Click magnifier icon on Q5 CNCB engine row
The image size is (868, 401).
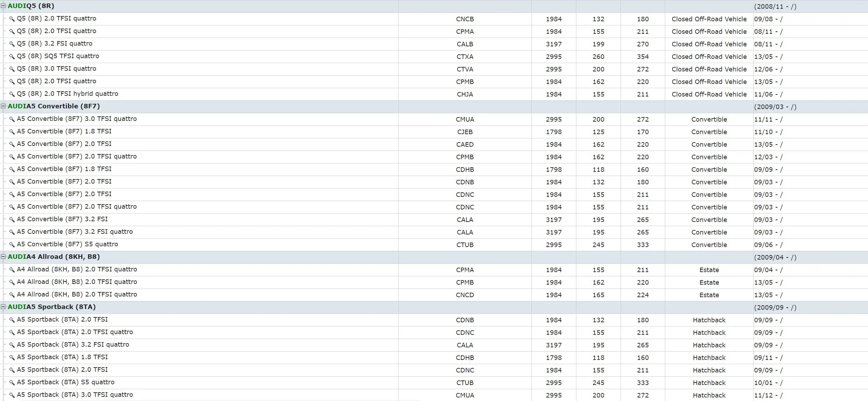(12, 19)
